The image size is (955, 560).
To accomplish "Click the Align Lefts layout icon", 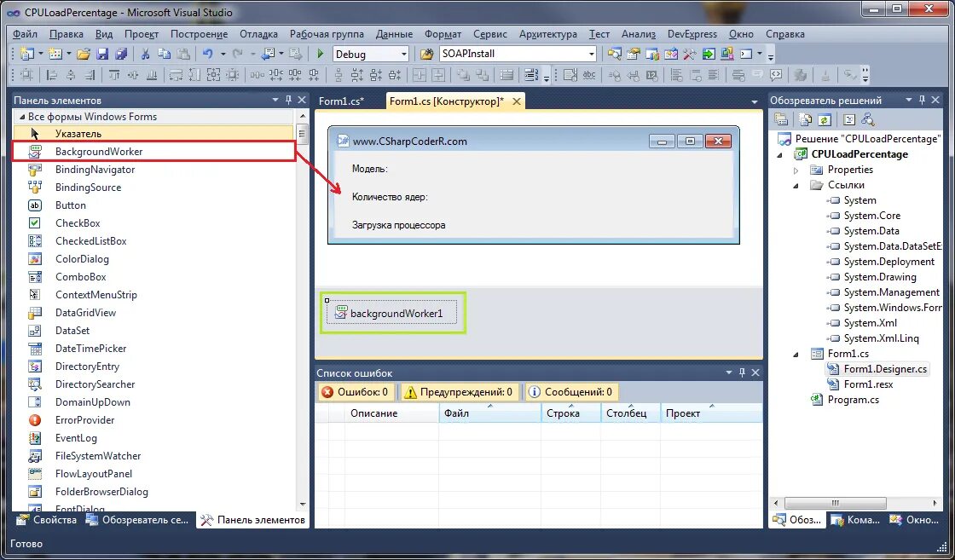I will click(52, 75).
